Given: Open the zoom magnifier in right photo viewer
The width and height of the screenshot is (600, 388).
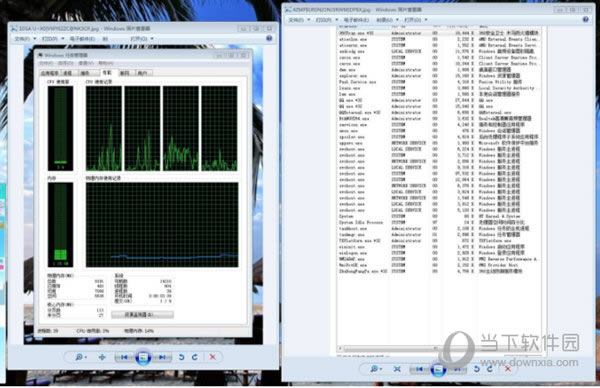Looking at the screenshot, I should click(x=376, y=369).
